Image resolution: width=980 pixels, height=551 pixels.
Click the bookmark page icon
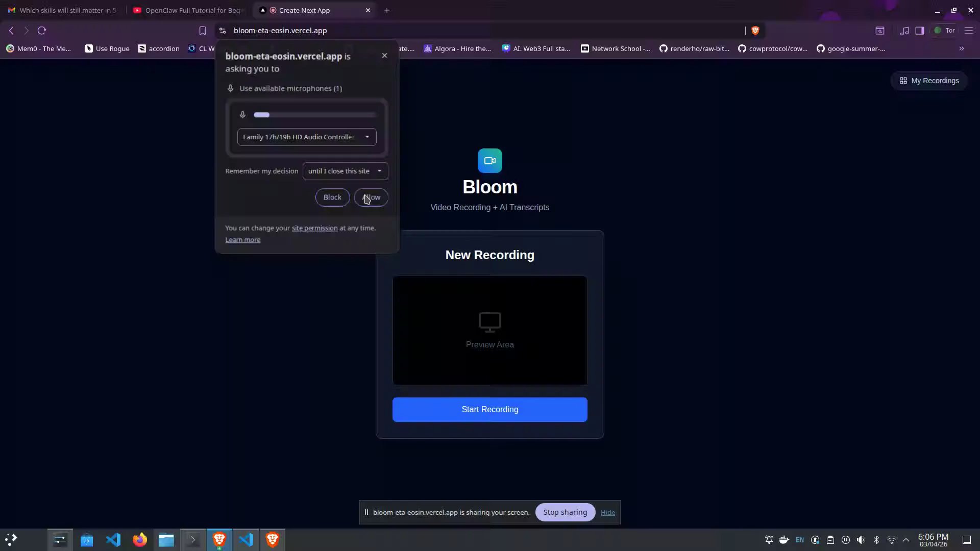pos(203,31)
